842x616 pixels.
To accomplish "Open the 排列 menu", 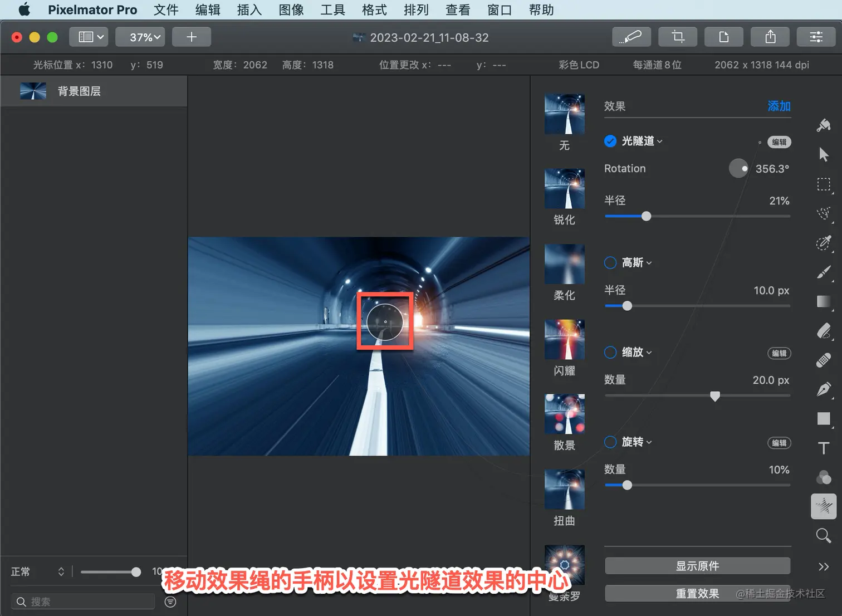I will 416,9.
